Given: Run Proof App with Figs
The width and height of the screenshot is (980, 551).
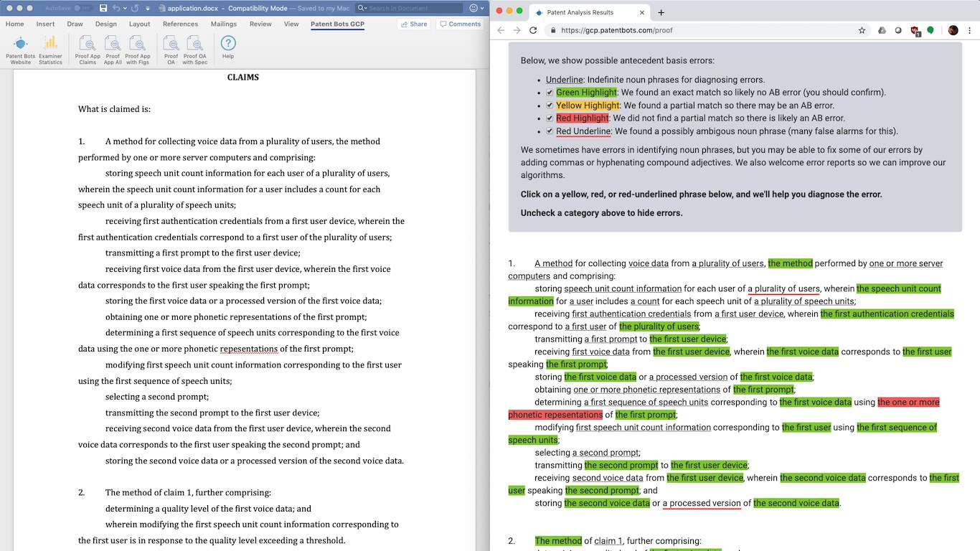Looking at the screenshot, I should 138,50.
